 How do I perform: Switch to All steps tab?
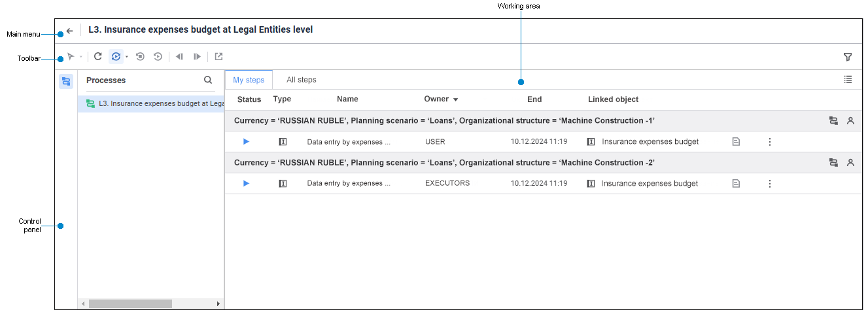[x=302, y=80]
